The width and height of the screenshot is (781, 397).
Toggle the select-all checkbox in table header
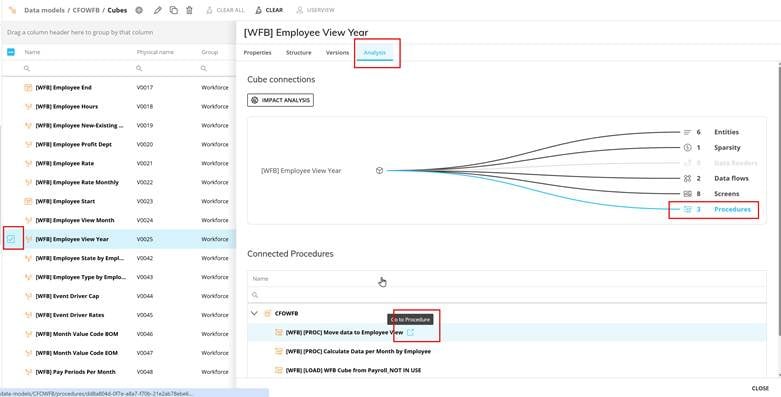coord(11,52)
